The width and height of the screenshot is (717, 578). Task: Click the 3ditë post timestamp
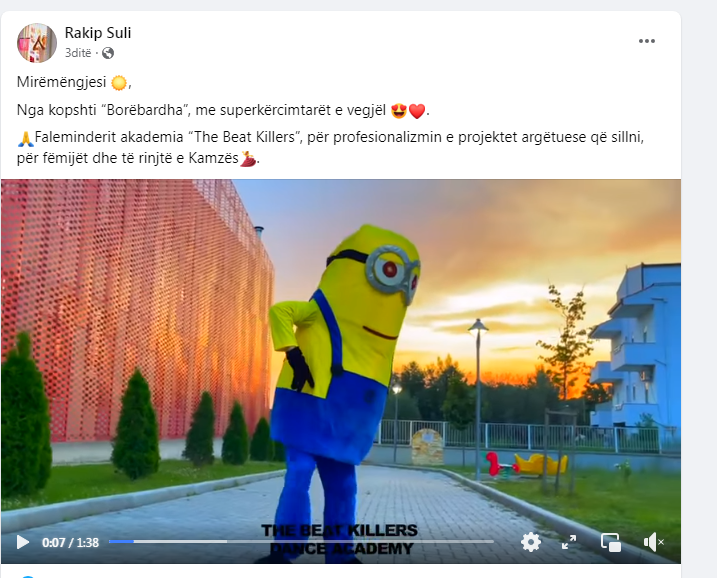pos(78,53)
